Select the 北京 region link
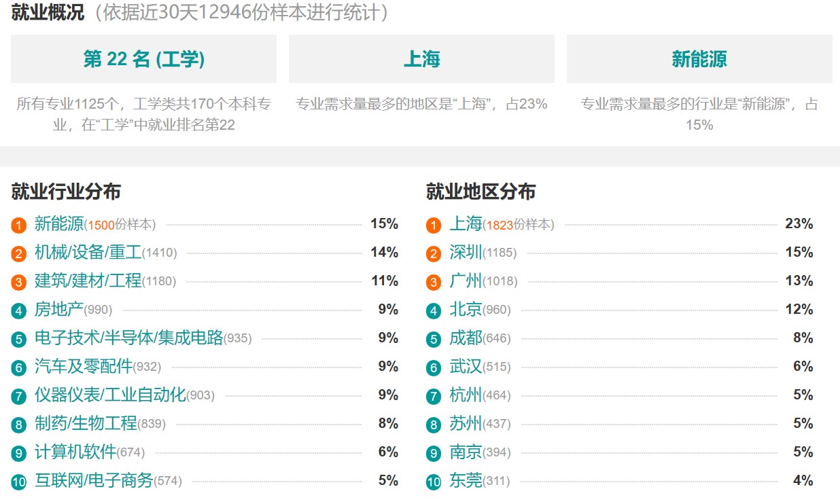 466,309
